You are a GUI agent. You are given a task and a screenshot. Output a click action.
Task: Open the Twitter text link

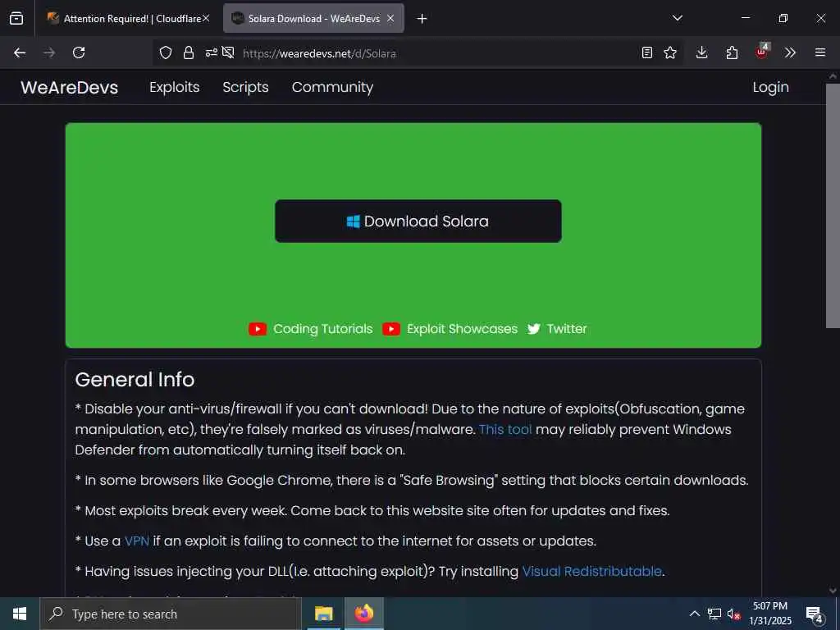pos(567,329)
